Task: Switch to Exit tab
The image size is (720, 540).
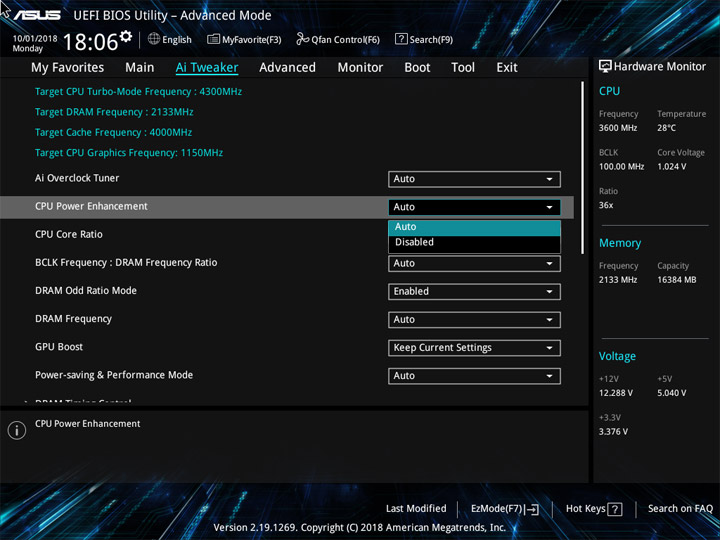Action: coord(507,68)
